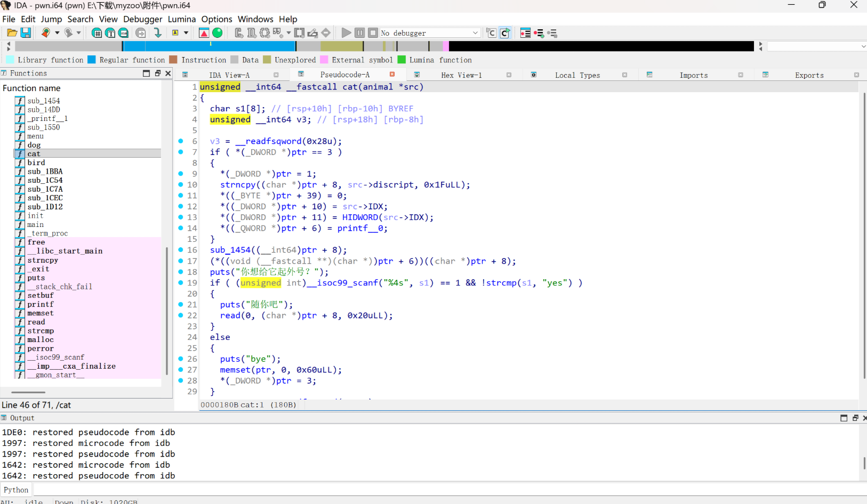The width and height of the screenshot is (867, 504).
Task: Click the add breakpoint icon
Action: coord(539,33)
